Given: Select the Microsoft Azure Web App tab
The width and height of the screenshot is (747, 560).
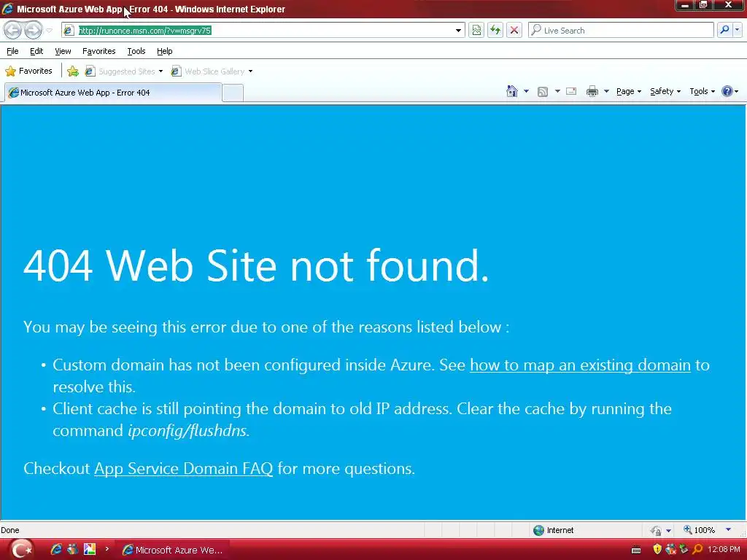Looking at the screenshot, I should tap(113, 93).
